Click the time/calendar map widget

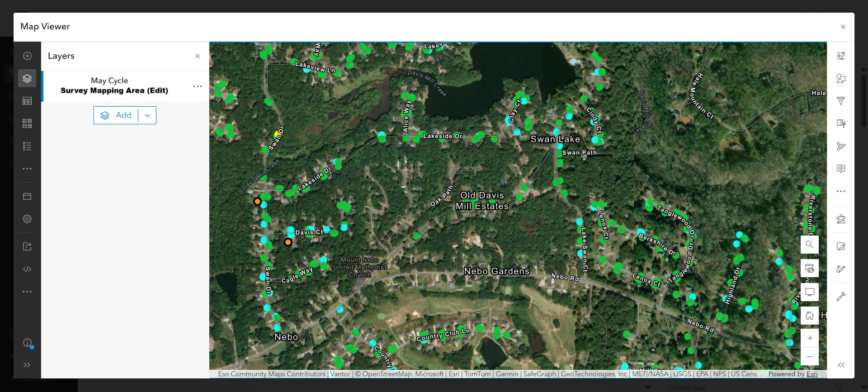(810, 268)
